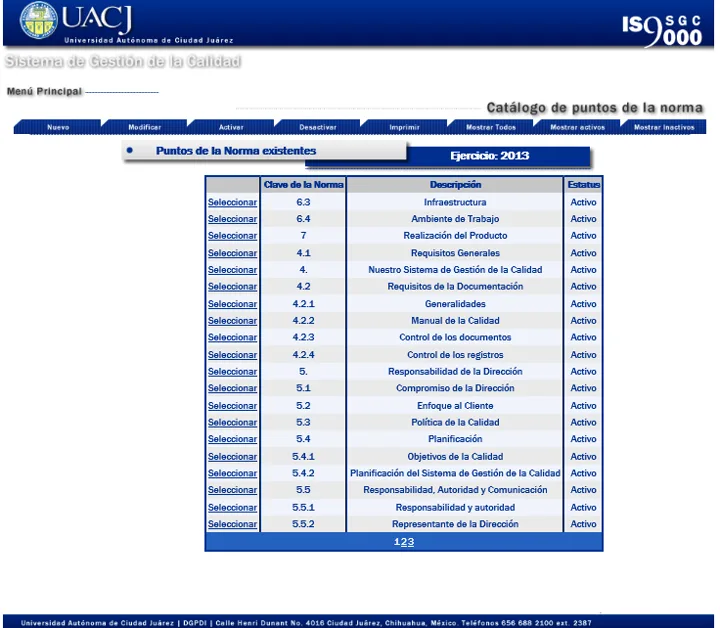The width and height of the screenshot is (720, 628).
Task: Click the Realización del Producto description cell
Action: (455, 236)
